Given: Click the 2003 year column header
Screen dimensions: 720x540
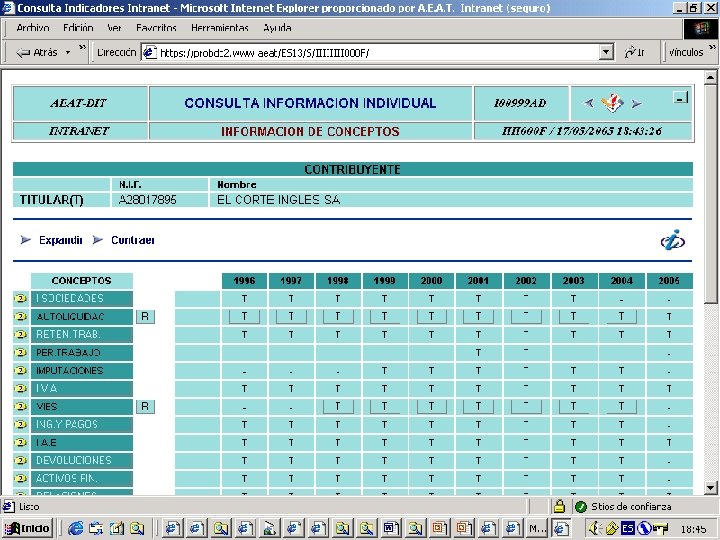Looking at the screenshot, I should click(x=574, y=281).
